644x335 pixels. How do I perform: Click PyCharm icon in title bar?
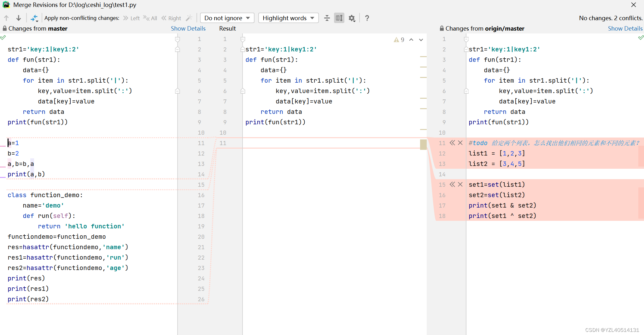6,5
